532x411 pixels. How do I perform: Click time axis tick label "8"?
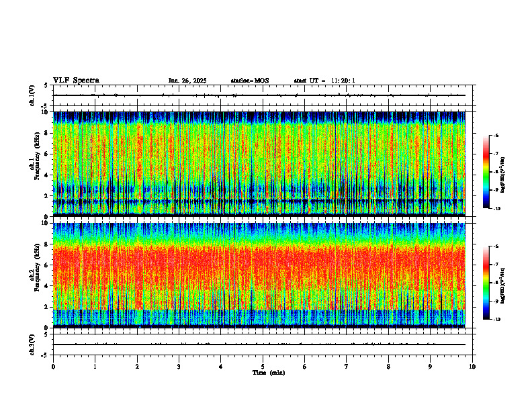(388, 367)
